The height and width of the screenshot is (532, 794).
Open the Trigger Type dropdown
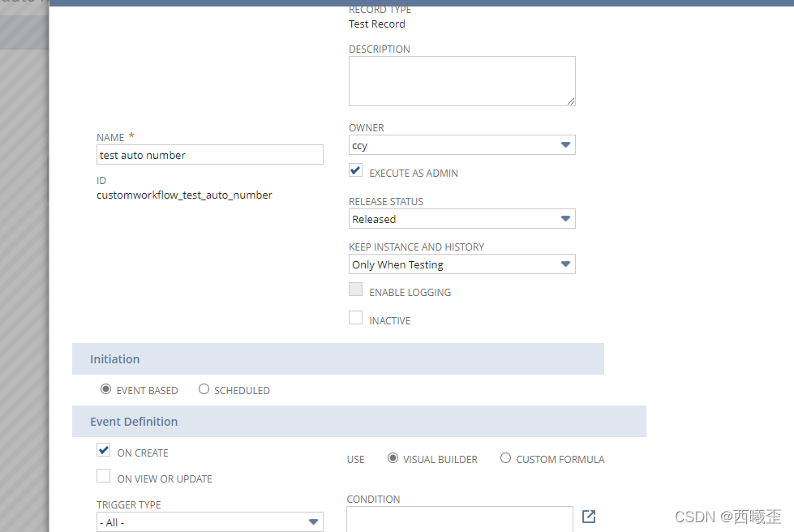[209, 522]
